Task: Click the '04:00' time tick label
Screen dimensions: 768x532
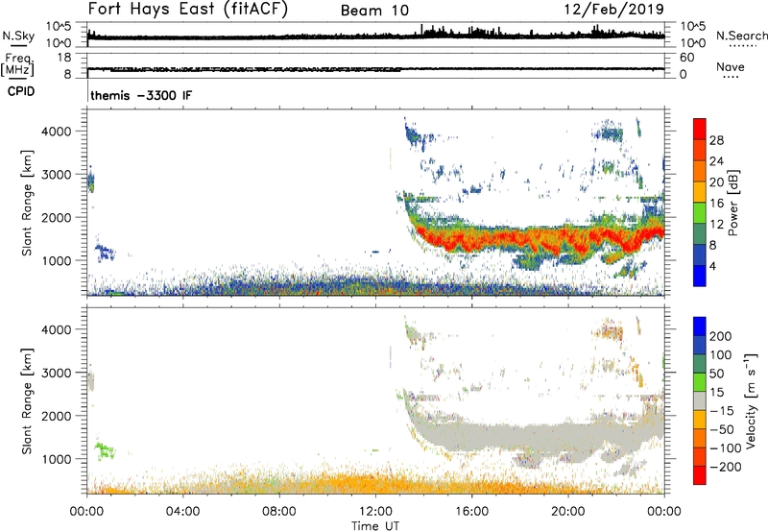Action: tap(182, 512)
